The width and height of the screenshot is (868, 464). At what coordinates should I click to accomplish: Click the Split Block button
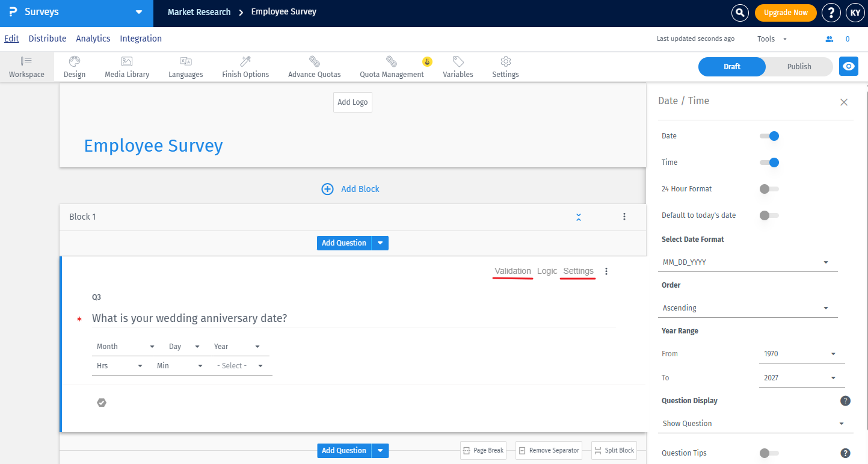coord(614,450)
